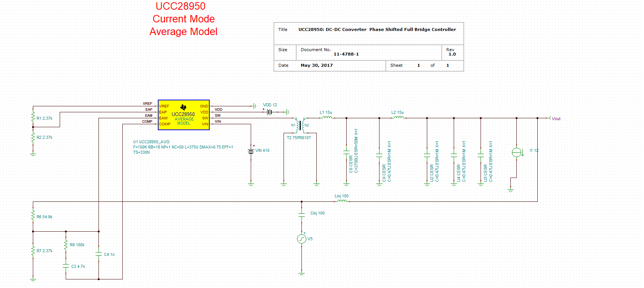
Task: Click document number 11-4788-1
Action: click(346, 54)
